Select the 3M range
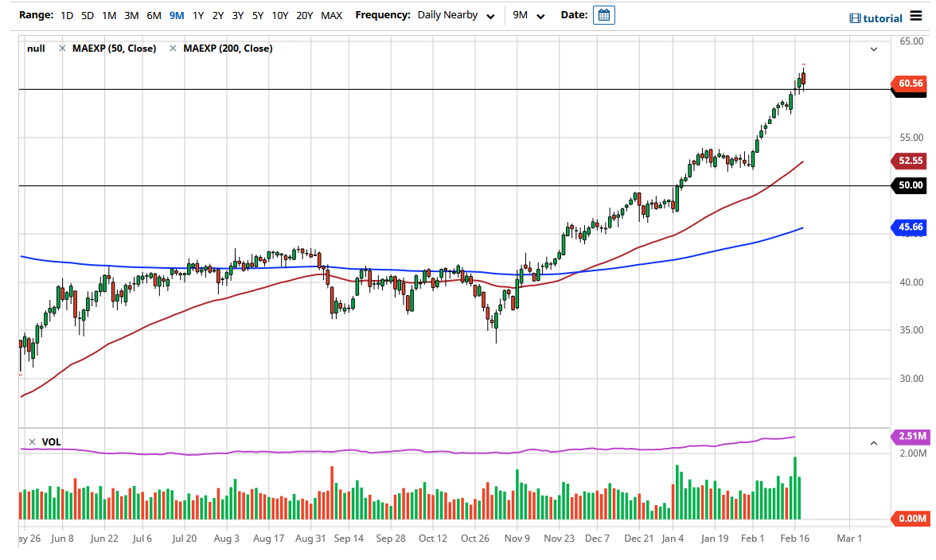Image resolution: width=936 pixels, height=560 pixels. pyautogui.click(x=131, y=14)
